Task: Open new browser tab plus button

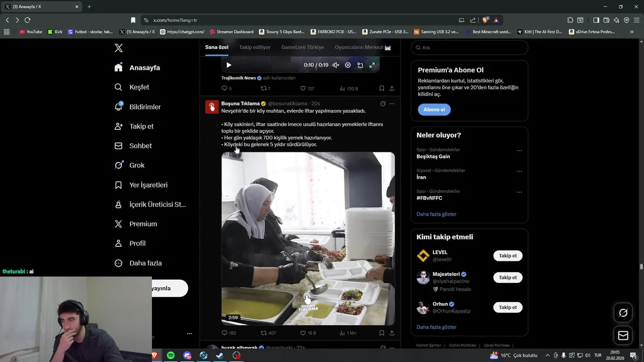Action: pyautogui.click(x=89, y=7)
